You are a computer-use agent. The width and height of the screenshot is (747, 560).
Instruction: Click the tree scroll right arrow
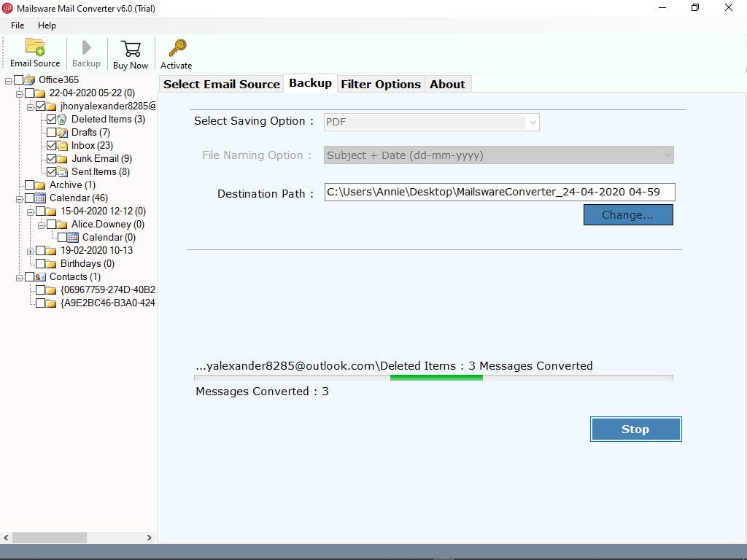[149, 537]
